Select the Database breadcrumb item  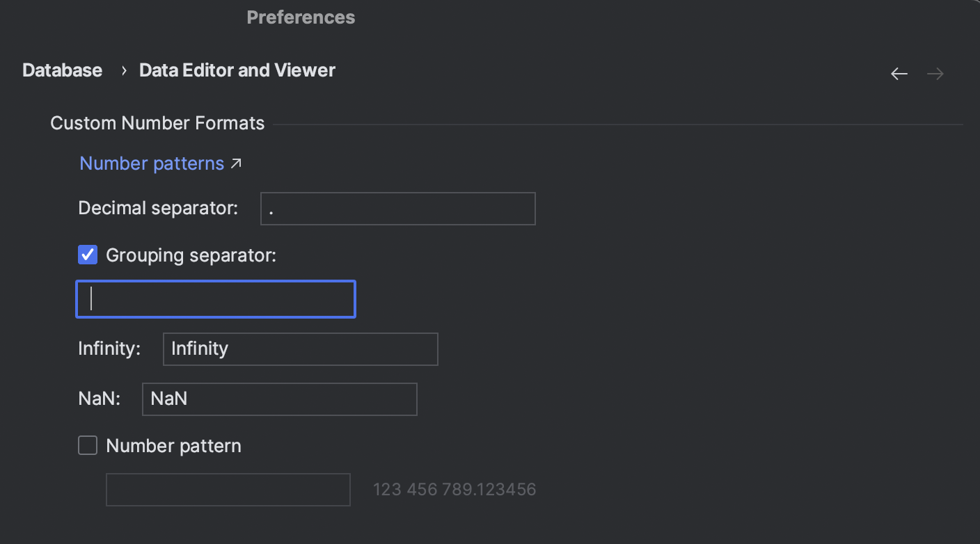point(62,70)
